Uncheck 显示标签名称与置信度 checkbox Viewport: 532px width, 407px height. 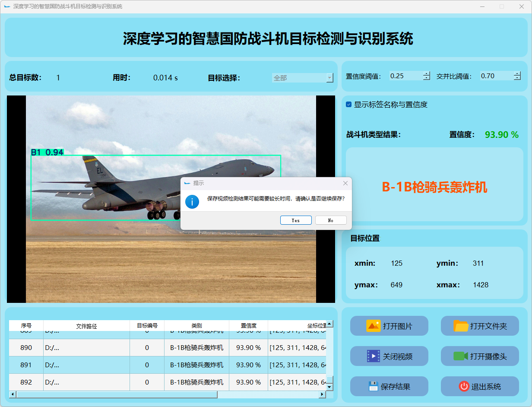(349, 105)
